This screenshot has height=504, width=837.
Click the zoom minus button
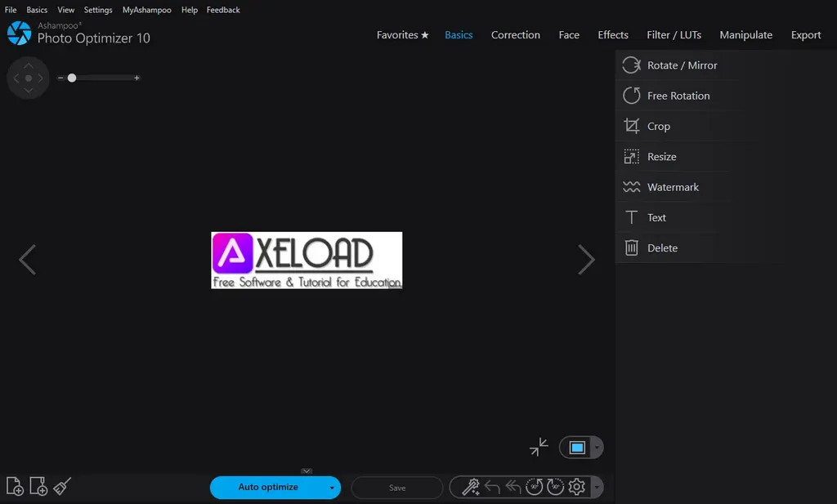coord(60,78)
